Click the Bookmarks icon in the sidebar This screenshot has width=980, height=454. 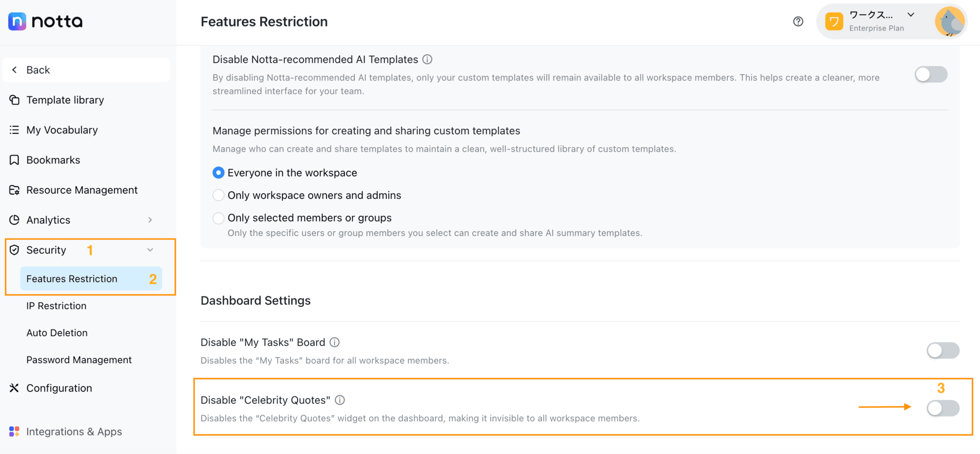(x=15, y=160)
